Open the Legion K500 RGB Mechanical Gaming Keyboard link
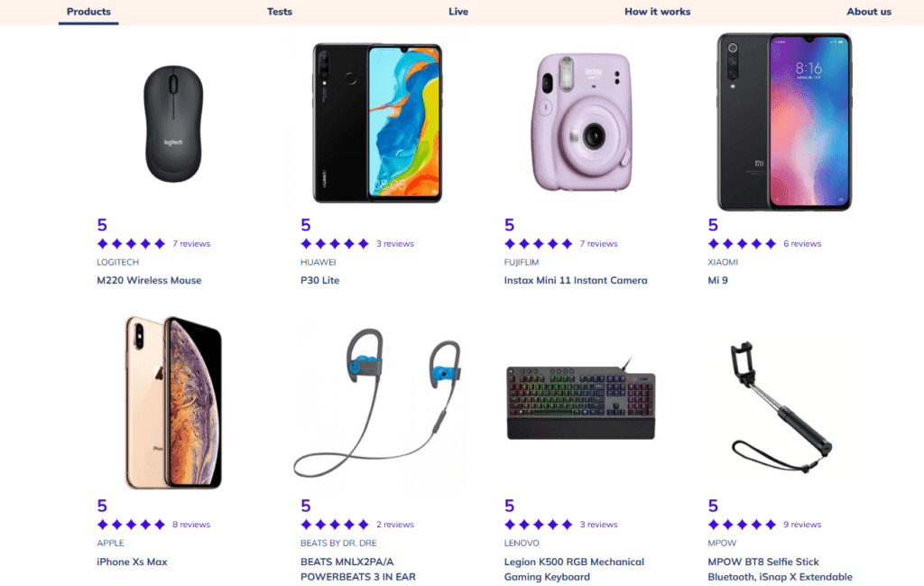The width and height of the screenshot is (924, 586). click(575, 568)
